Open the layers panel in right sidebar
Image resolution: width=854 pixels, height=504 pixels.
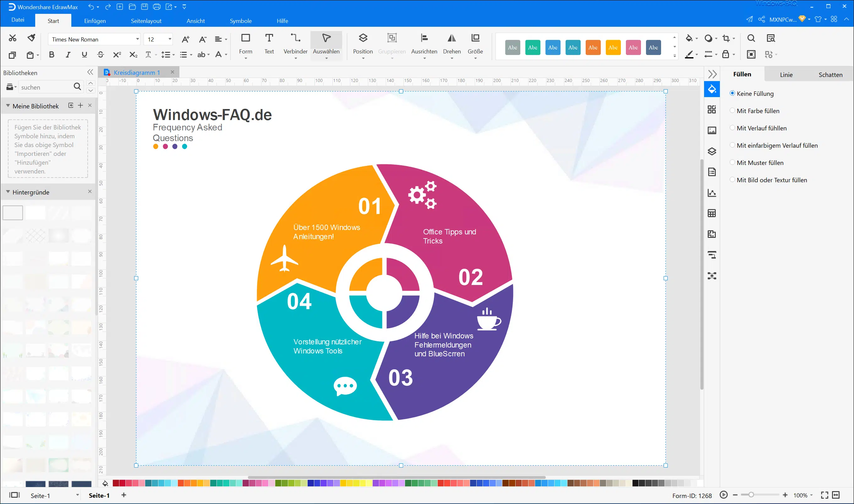[712, 151]
